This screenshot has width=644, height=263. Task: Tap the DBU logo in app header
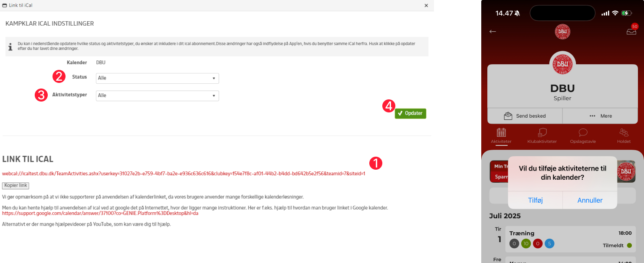(562, 32)
